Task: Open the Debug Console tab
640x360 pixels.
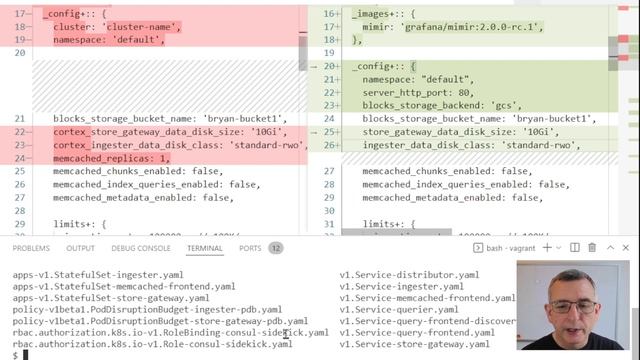Action: [141, 248]
